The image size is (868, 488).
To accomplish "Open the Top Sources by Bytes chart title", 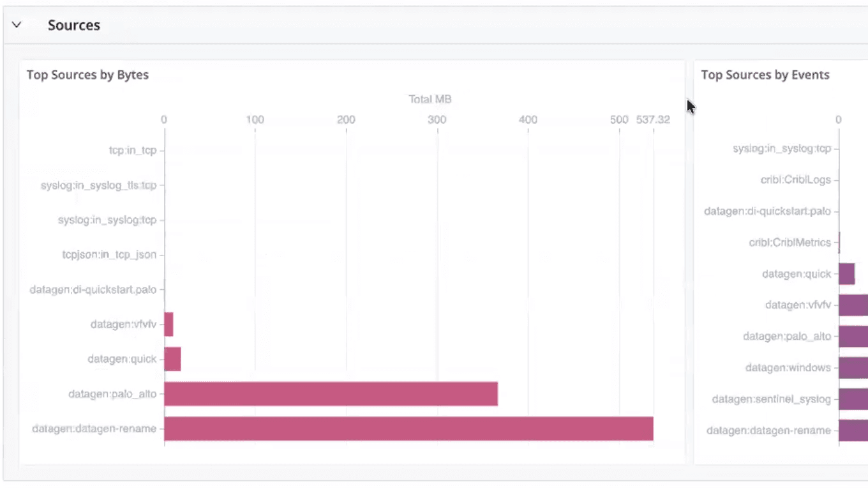I will point(87,75).
